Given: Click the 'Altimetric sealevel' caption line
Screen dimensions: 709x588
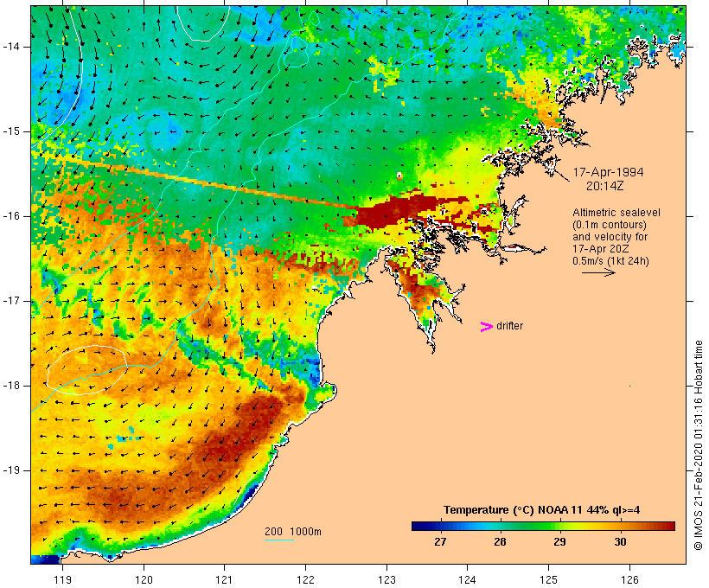Looking at the screenshot, I should coord(616,213).
